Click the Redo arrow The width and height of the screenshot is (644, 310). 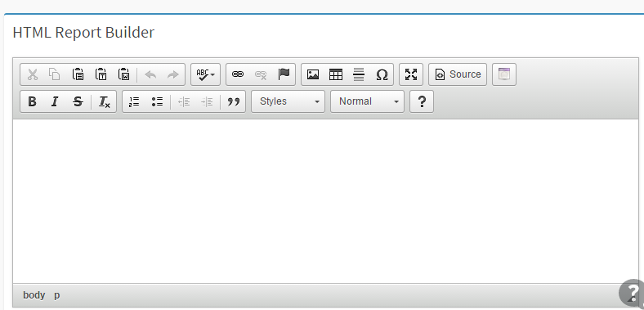tap(173, 74)
